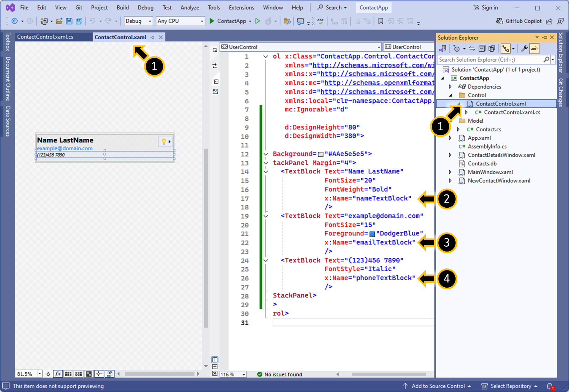Viewport: 569px width, 392px height.
Task: Open the left UserControl element dropdown
Action: click(x=300, y=47)
